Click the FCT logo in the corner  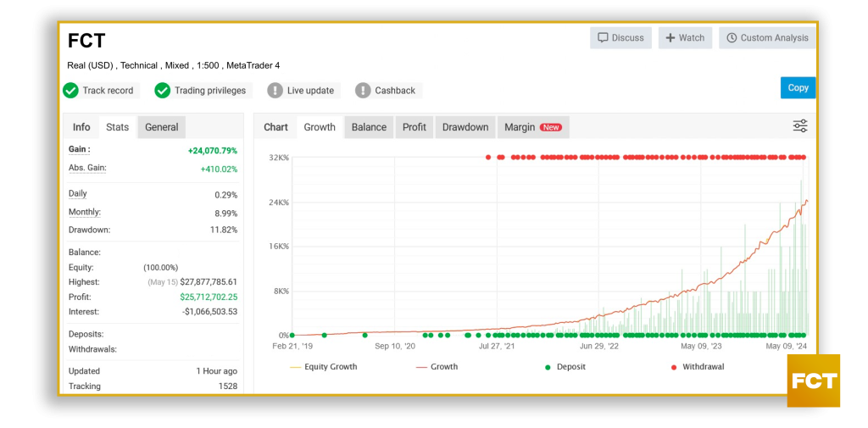(x=814, y=381)
